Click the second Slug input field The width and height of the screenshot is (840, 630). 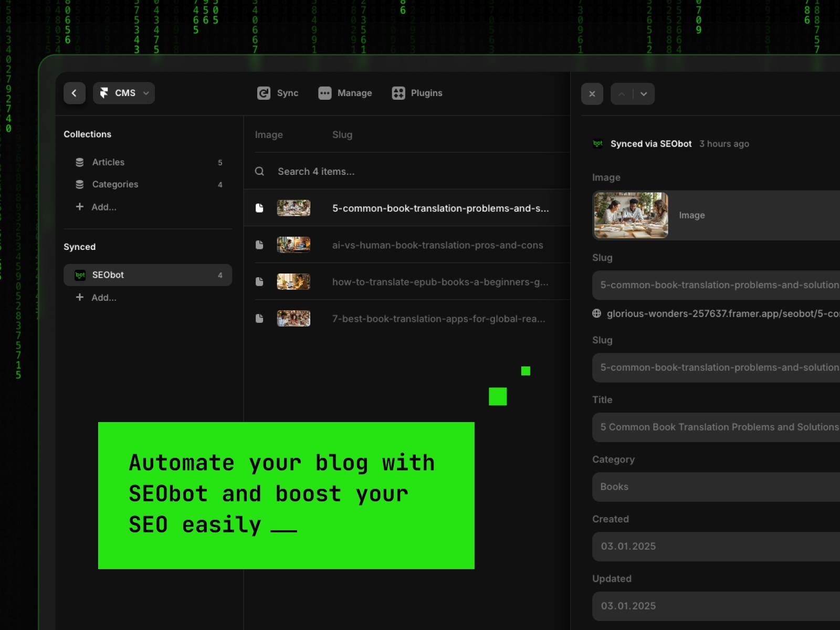click(716, 367)
